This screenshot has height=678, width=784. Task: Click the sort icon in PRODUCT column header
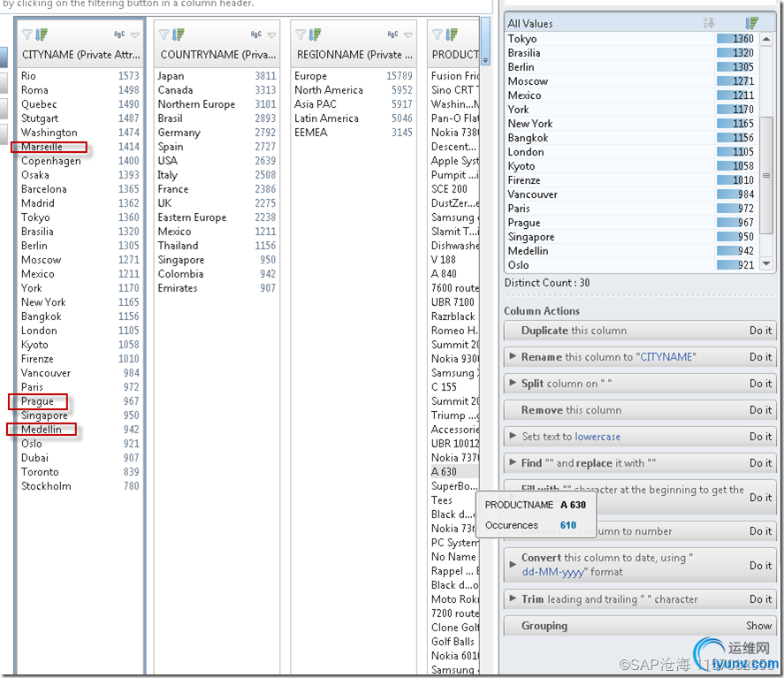[452, 34]
